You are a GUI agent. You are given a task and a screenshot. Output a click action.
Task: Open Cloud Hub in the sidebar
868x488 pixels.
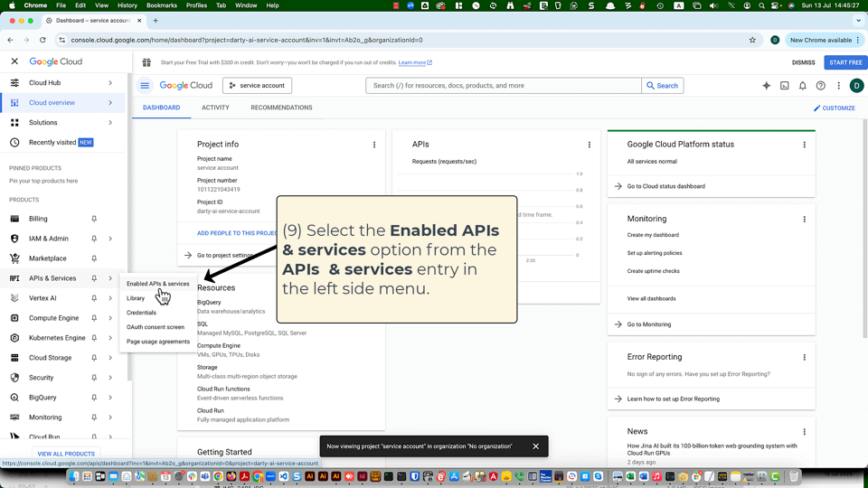[45, 82]
